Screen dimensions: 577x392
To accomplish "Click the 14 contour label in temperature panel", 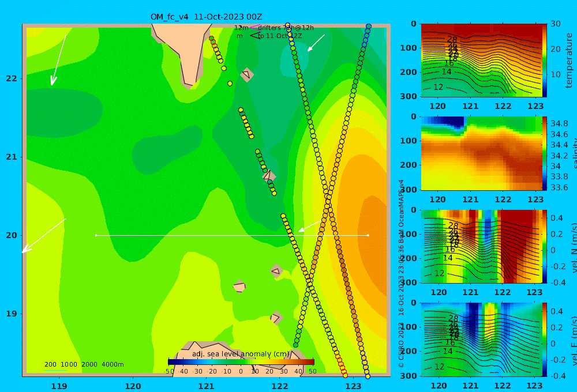I will 447,71.
